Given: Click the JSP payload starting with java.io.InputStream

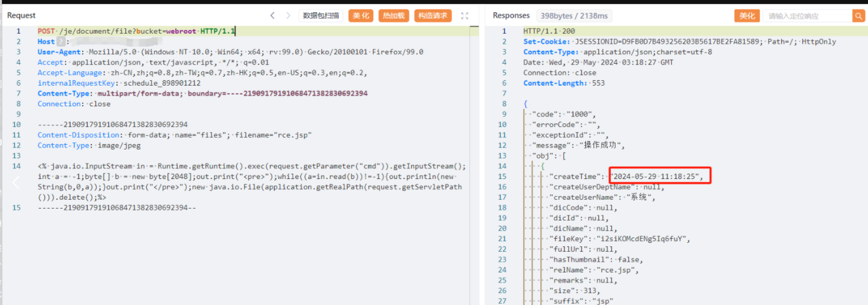Looking at the screenshot, I should [x=251, y=181].
